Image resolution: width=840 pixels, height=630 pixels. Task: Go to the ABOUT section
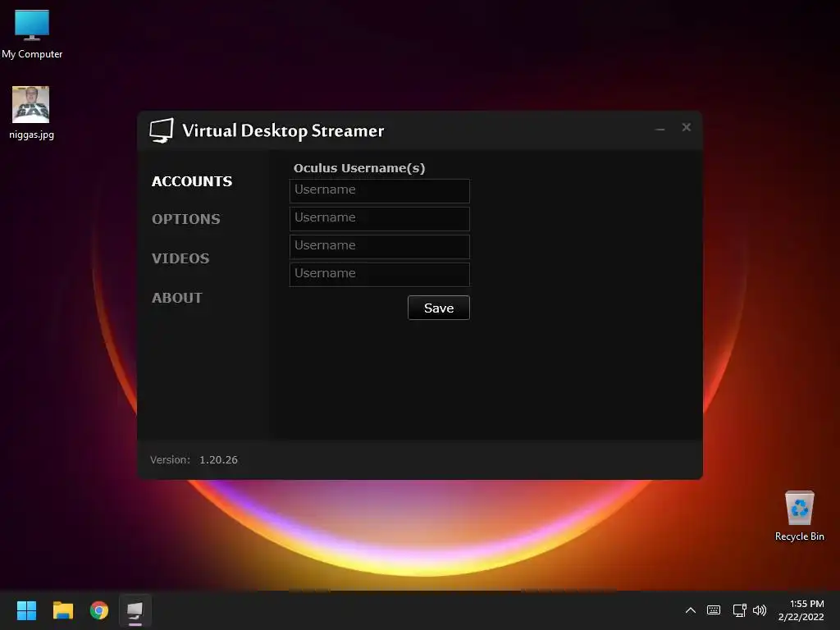point(177,298)
